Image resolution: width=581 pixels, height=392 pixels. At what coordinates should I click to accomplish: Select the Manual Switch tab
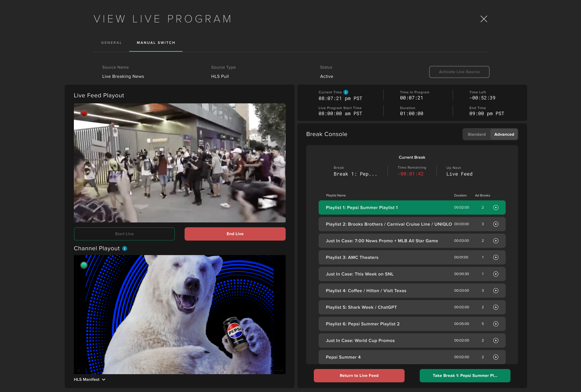click(x=156, y=43)
